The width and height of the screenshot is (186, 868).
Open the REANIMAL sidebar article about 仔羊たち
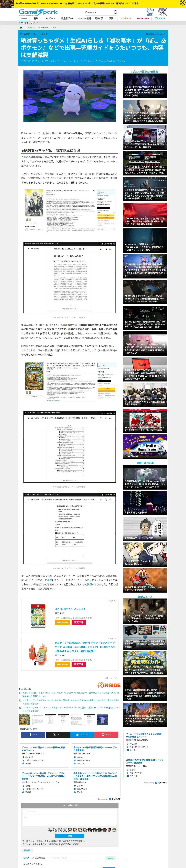coord(145,215)
